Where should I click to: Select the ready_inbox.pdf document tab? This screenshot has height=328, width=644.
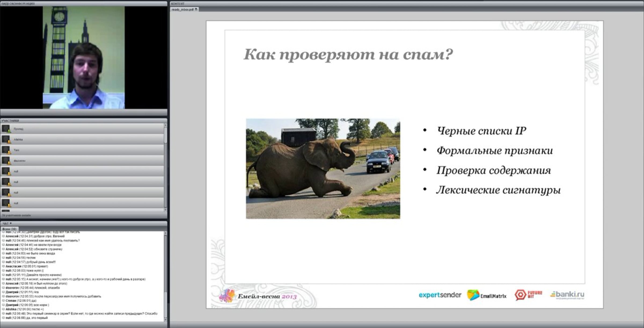(x=185, y=9)
